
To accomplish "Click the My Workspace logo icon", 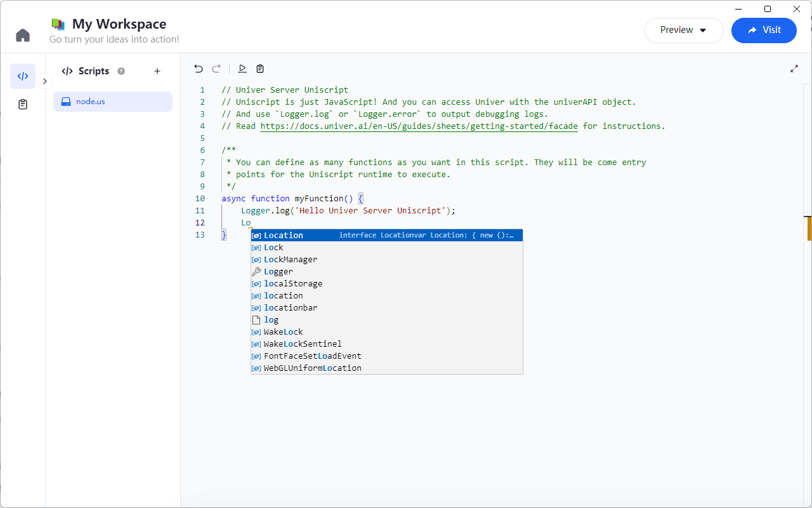I will tap(58, 24).
